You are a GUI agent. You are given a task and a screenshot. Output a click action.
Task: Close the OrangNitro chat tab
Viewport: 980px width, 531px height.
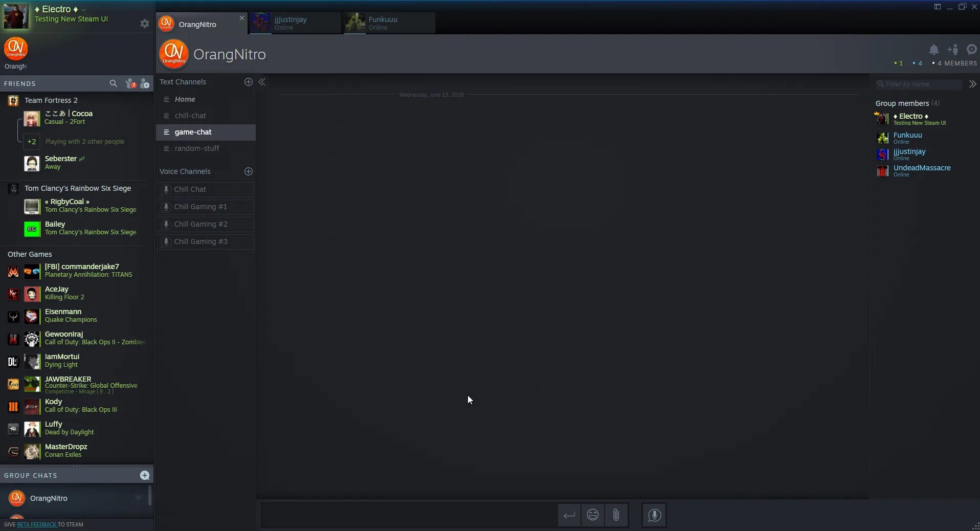[242, 18]
